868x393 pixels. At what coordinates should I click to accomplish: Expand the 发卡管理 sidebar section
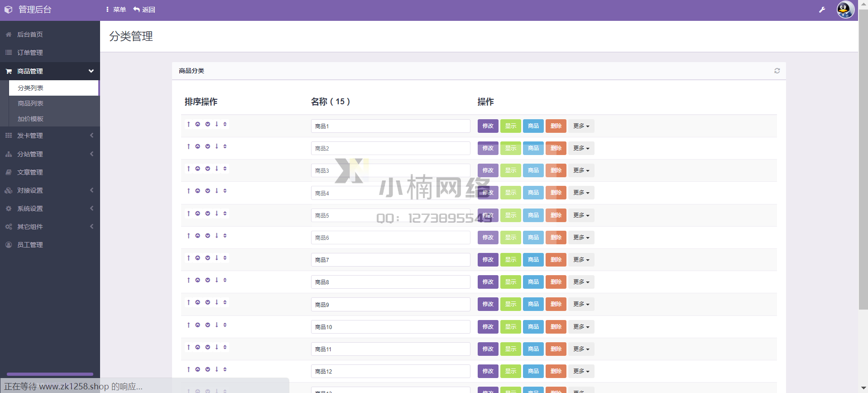pyautogui.click(x=50, y=136)
